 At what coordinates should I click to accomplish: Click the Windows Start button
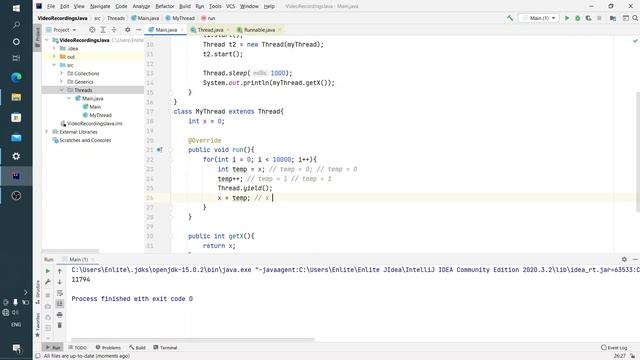[16, 8]
